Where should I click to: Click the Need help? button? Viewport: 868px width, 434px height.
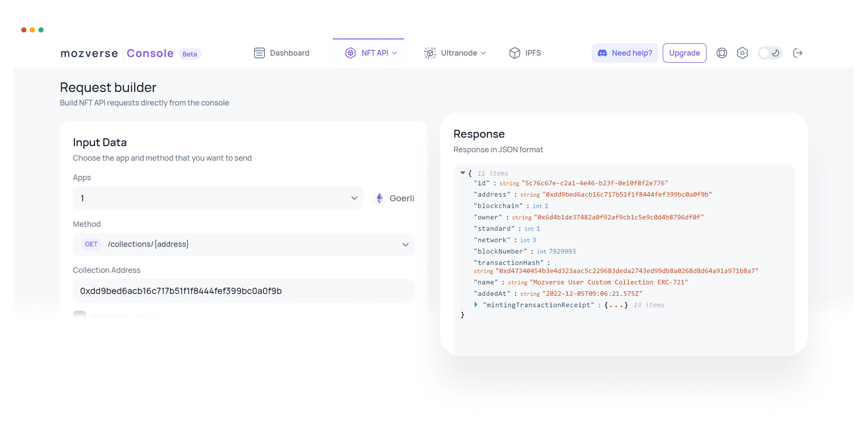pyautogui.click(x=625, y=53)
